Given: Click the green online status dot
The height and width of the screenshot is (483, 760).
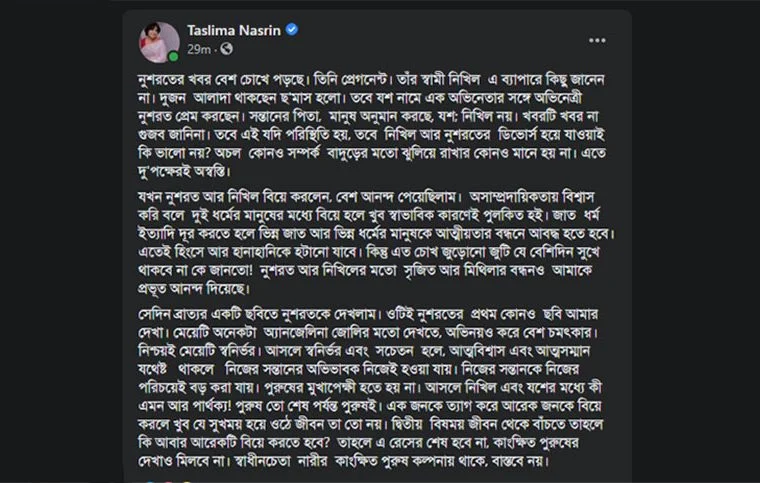Looking at the screenshot, I should pos(173,57).
